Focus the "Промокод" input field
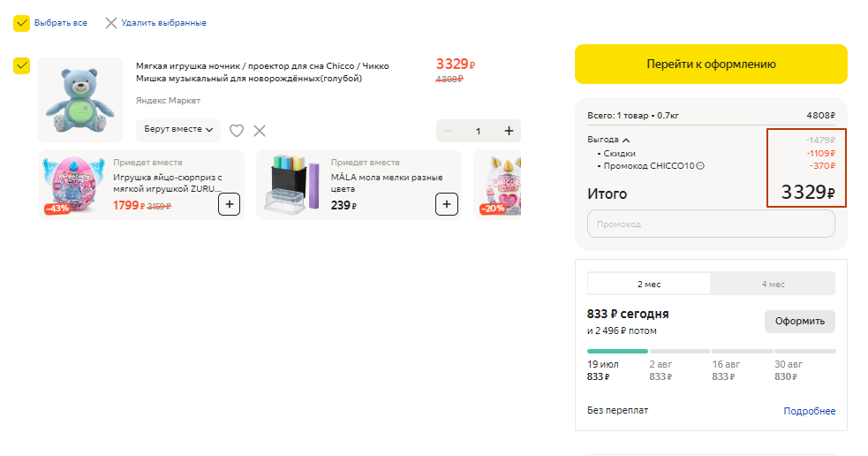This screenshot has height=456, width=868. (x=711, y=224)
